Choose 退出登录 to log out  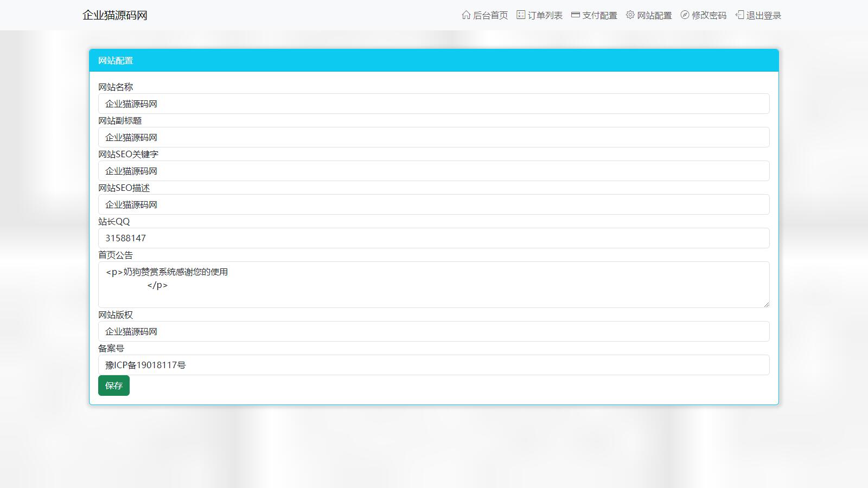pyautogui.click(x=759, y=15)
